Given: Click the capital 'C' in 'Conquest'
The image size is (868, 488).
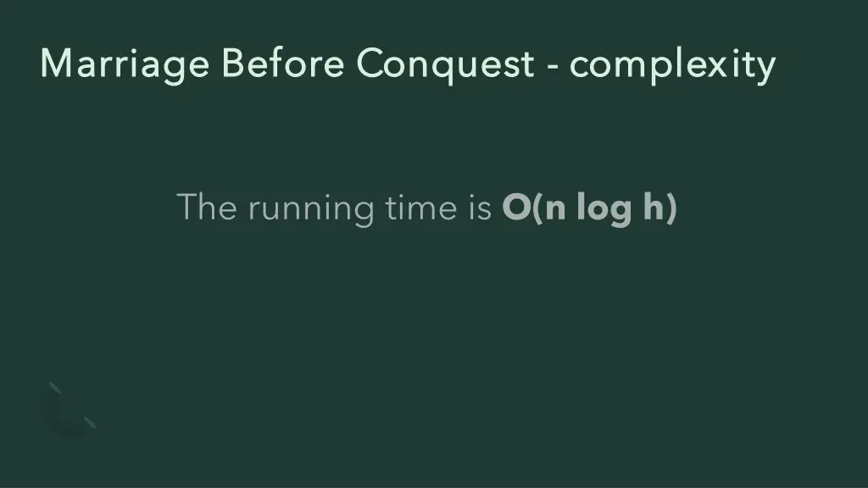Looking at the screenshot, I should 371,63.
